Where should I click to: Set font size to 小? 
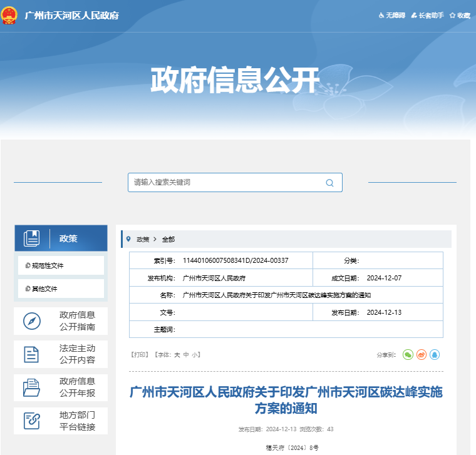pyautogui.click(x=195, y=354)
